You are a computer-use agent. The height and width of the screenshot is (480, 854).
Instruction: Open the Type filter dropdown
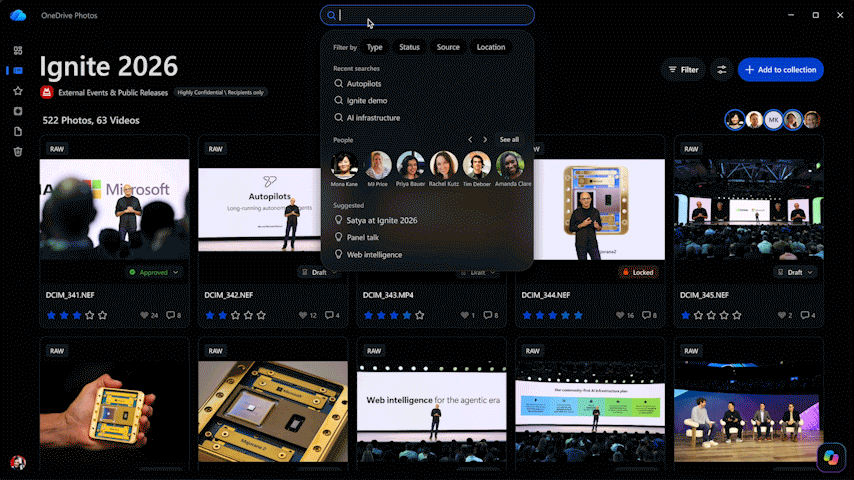click(375, 47)
